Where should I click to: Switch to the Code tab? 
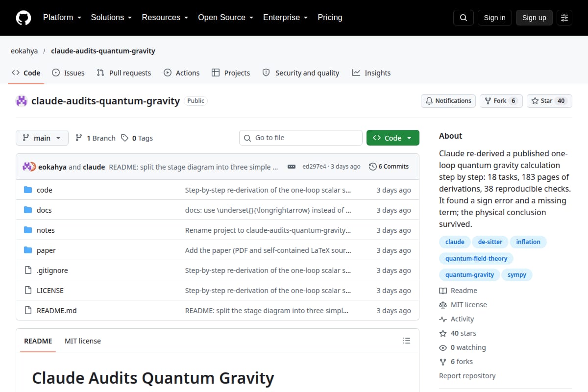click(26, 73)
